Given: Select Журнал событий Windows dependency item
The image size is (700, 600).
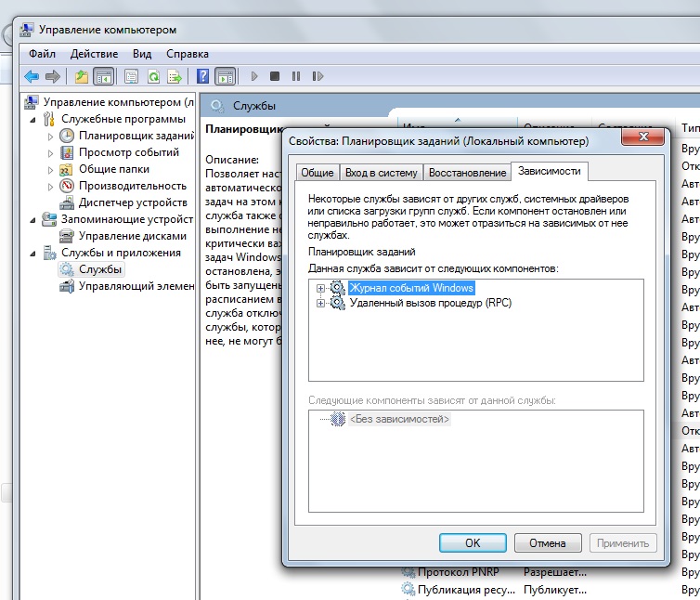Looking at the screenshot, I should [411, 288].
